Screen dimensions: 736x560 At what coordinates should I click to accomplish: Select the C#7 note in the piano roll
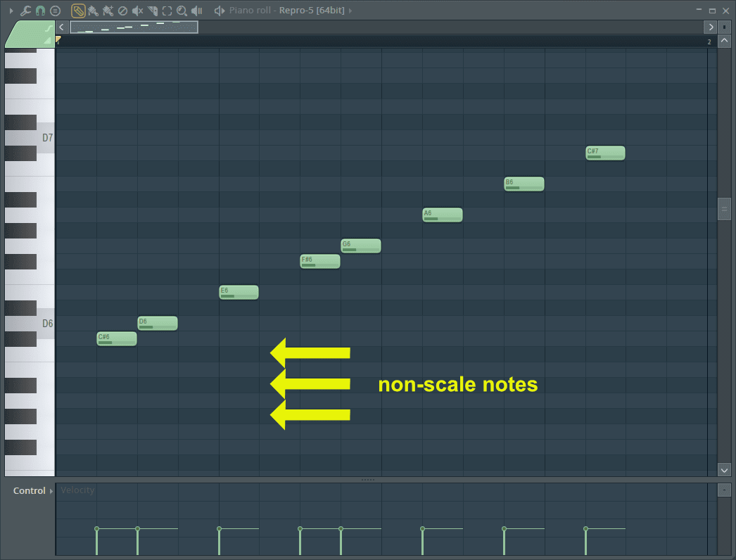click(x=604, y=153)
